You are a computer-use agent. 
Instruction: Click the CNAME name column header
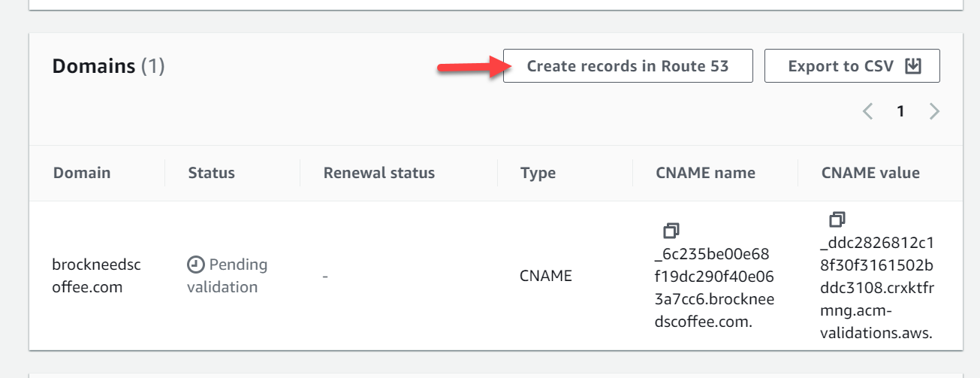[x=705, y=173]
